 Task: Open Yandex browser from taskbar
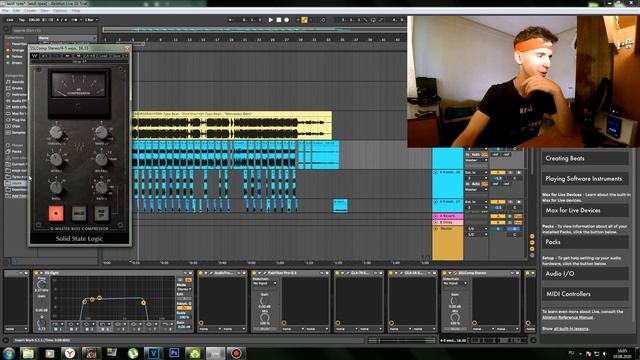pos(70,353)
